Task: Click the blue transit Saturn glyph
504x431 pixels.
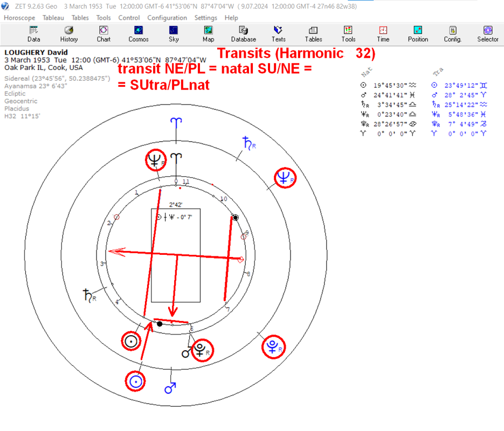Action: click(x=249, y=143)
